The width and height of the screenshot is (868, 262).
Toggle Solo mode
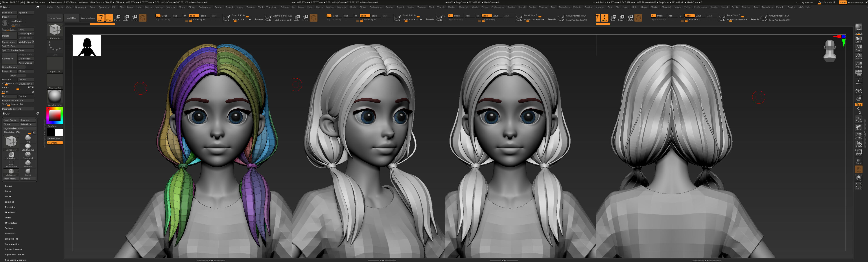click(x=859, y=178)
